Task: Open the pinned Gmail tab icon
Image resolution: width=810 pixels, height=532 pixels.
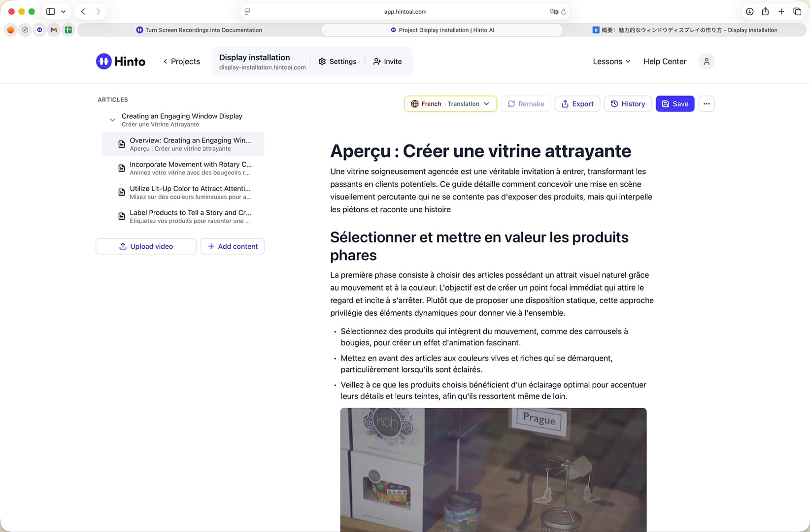Action: point(54,30)
